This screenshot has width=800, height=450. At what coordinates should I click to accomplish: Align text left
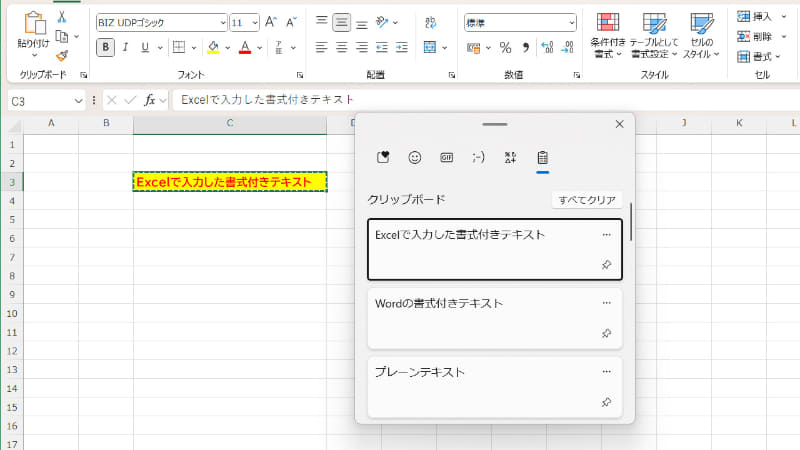click(321, 47)
